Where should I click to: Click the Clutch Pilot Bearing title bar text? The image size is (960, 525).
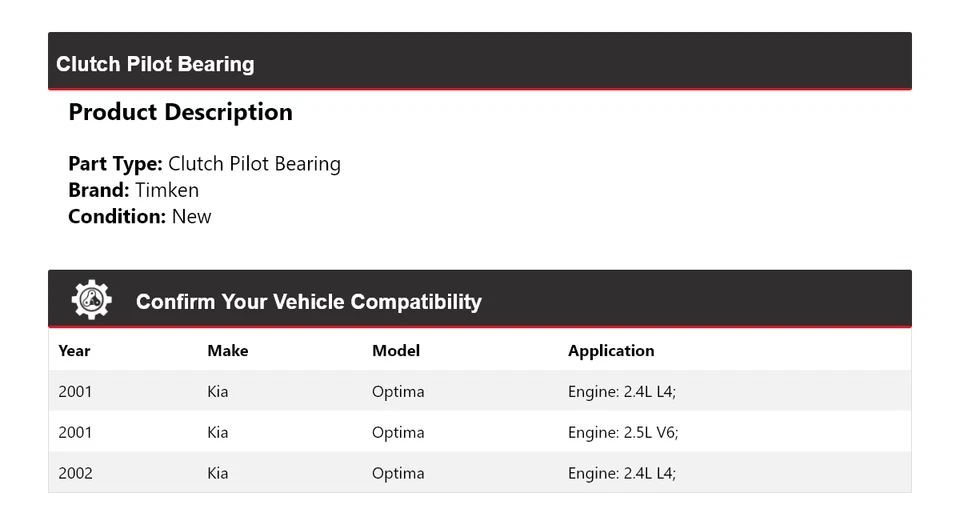click(155, 64)
